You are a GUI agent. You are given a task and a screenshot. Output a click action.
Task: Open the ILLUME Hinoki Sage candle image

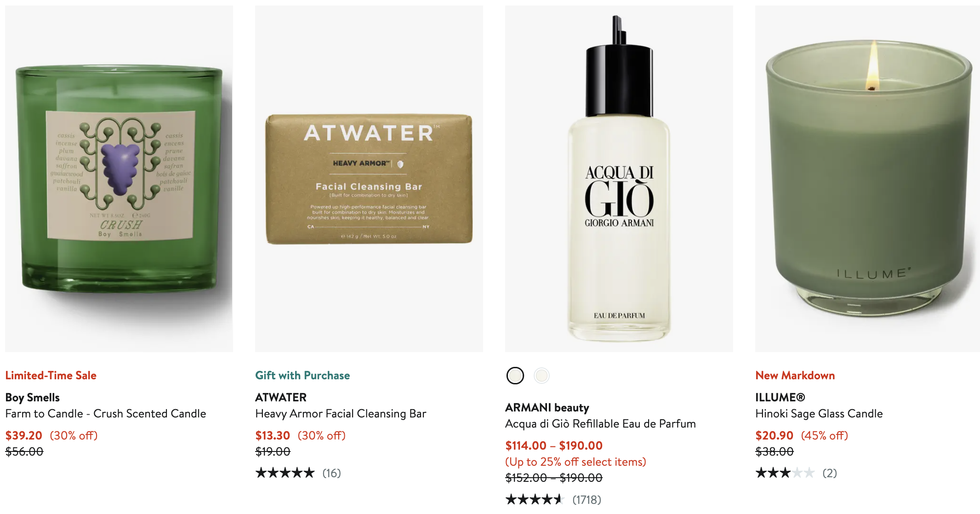click(867, 179)
